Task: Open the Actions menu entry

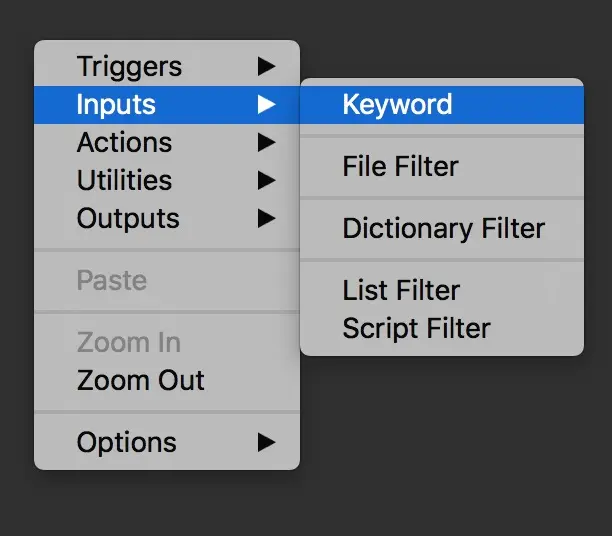Action: point(124,143)
